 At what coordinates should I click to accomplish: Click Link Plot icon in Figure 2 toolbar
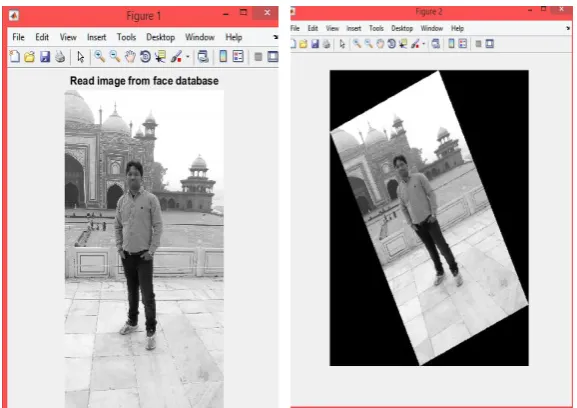[436, 44]
